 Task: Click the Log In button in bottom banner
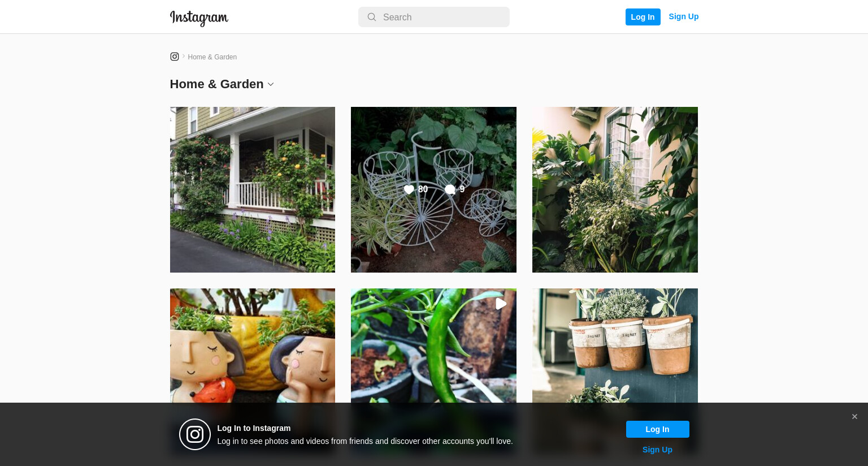pyautogui.click(x=658, y=429)
